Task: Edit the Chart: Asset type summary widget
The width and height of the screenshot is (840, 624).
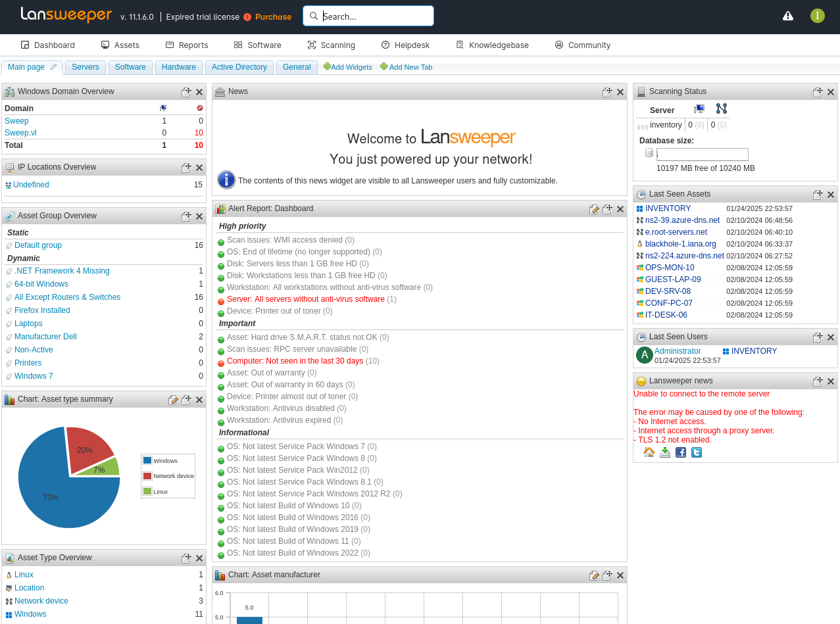Action: click(173, 400)
